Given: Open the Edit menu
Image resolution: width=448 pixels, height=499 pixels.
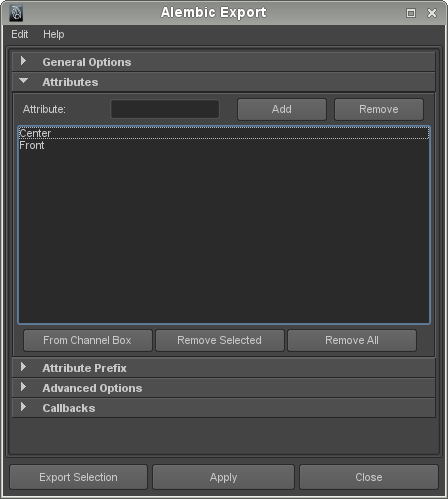Looking at the screenshot, I should [x=20, y=34].
